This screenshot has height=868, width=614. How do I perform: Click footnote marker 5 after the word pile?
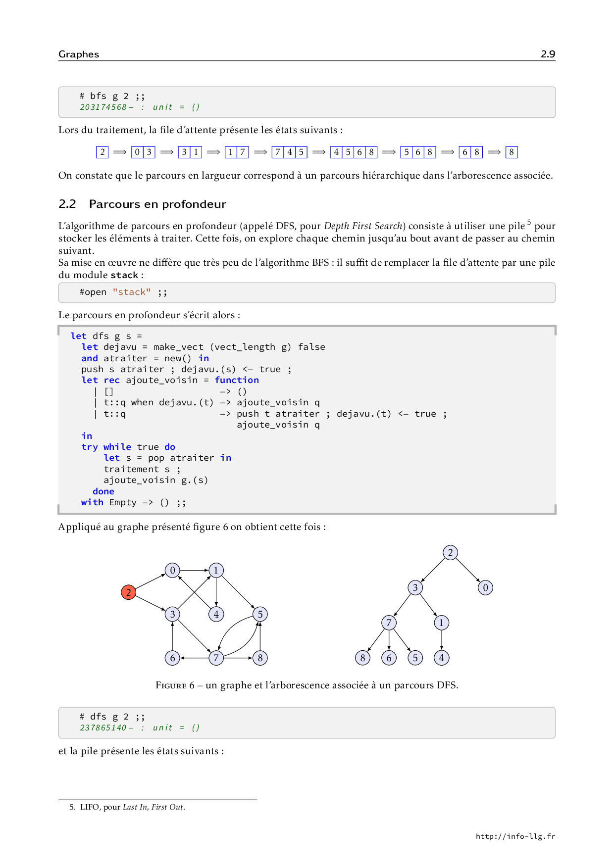point(529,222)
